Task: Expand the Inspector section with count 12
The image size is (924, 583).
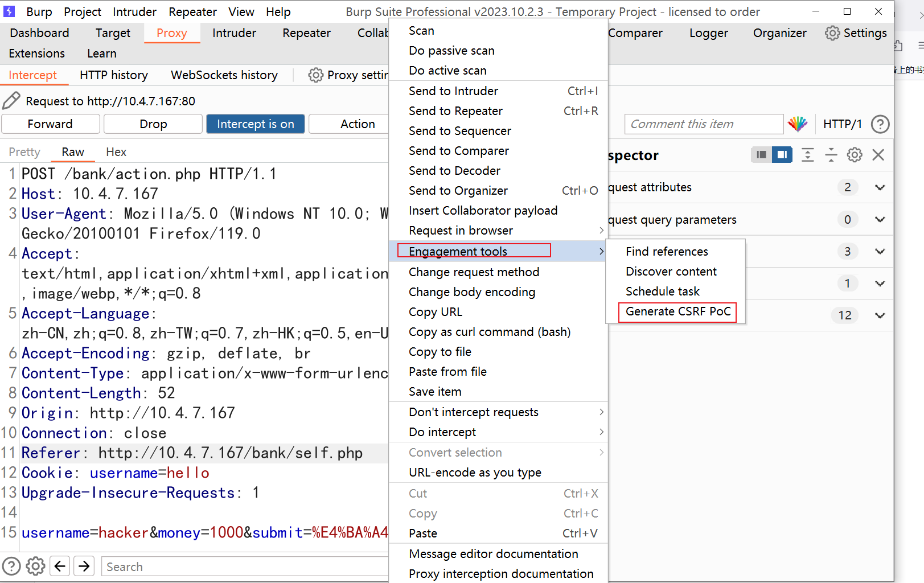Action: pyautogui.click(x=880, y=315)
